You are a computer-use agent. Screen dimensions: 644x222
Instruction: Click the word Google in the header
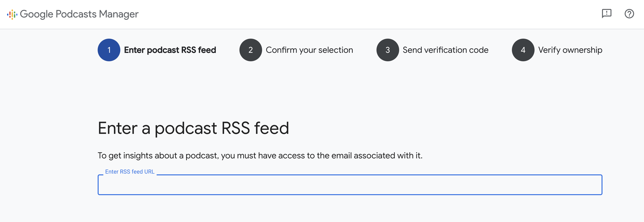37,14
